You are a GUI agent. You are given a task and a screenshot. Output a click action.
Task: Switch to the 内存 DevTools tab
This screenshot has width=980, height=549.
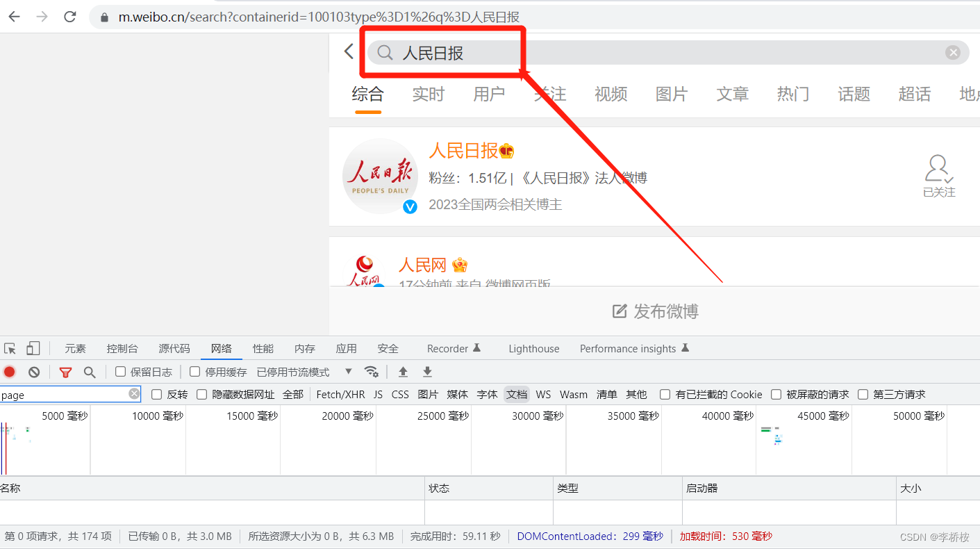305,349
